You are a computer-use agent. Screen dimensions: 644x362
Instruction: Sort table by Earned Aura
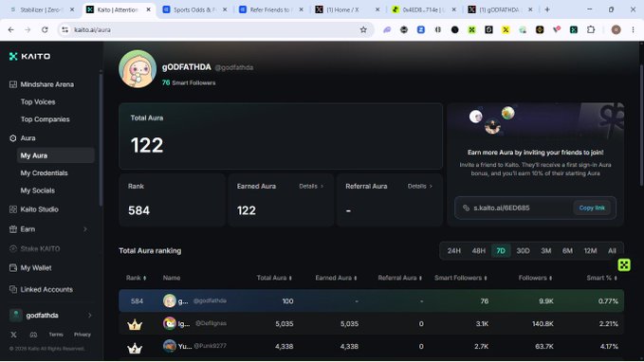click(337, 278)
